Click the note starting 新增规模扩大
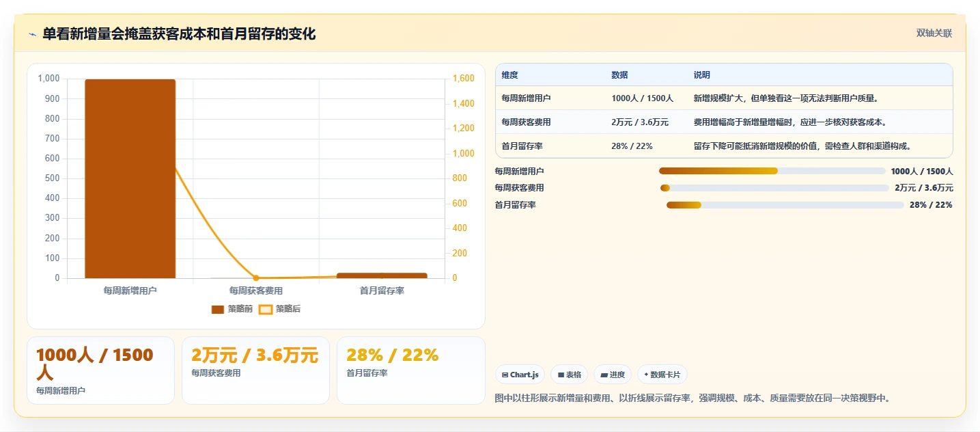This screenshot has height=432, width=980. [x=785, y=98]
